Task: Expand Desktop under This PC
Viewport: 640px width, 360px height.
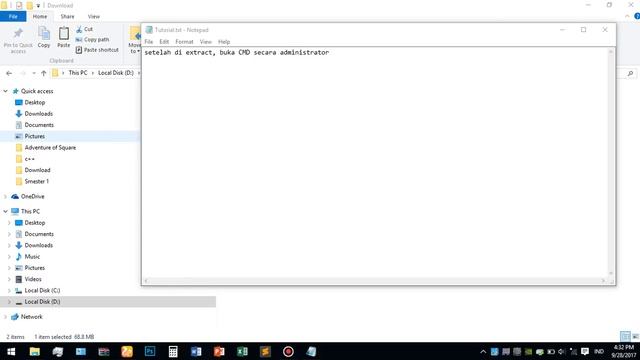Action: tap(9, 223)
